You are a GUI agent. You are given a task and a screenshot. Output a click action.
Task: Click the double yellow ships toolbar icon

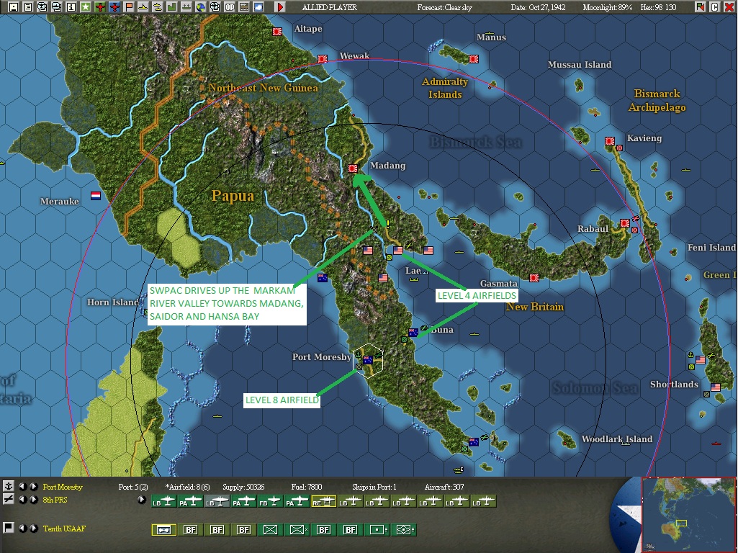point(158,6)
